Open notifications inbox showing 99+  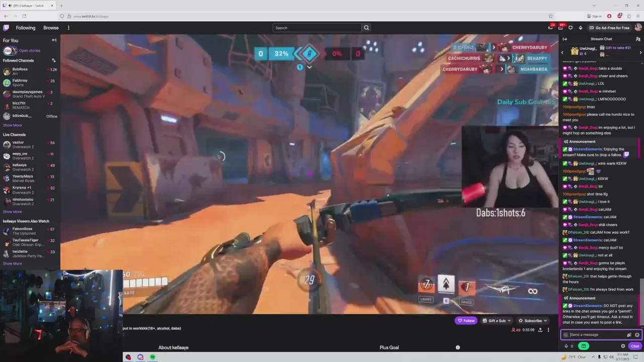561,28
